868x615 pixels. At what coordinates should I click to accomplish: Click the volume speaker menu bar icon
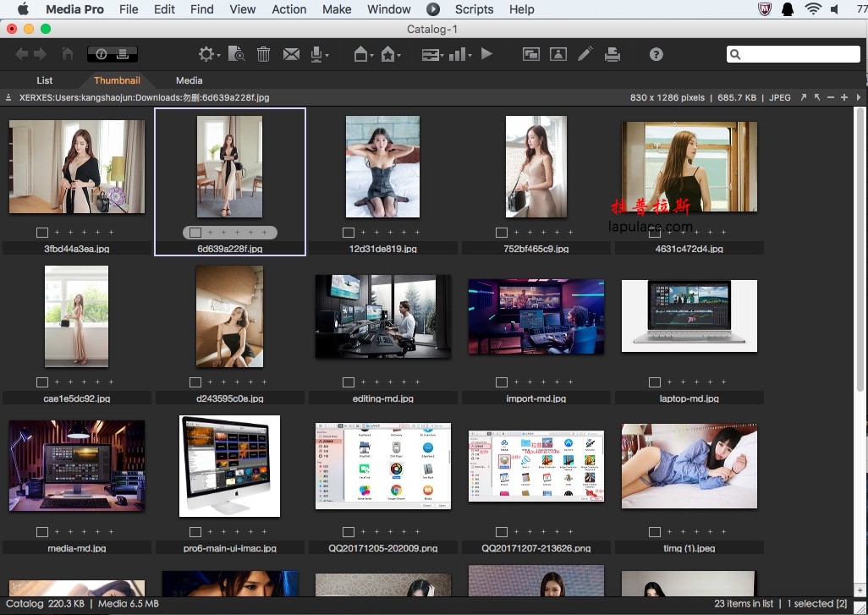(834, 8)
